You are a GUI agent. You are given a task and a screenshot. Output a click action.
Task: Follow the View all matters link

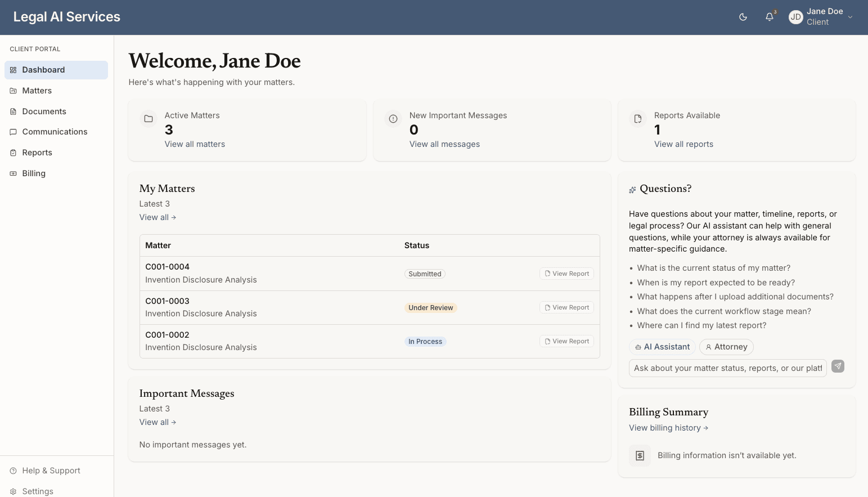tap(195, 144)
